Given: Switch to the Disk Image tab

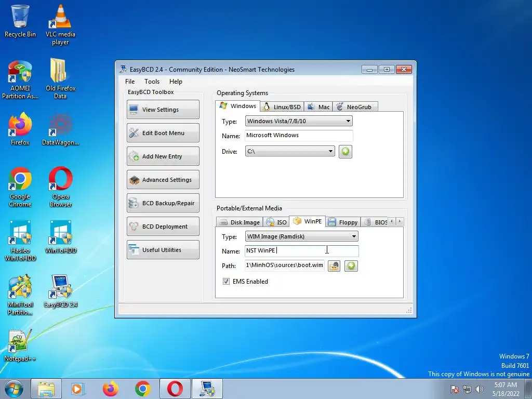Looking at the screenshot, I should 240,222.
